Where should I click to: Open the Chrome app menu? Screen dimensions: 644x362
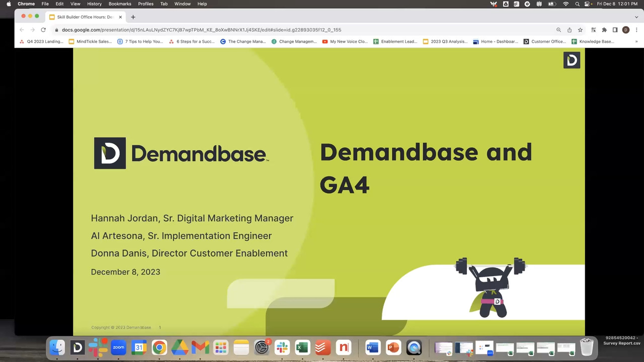coord(26,4)
